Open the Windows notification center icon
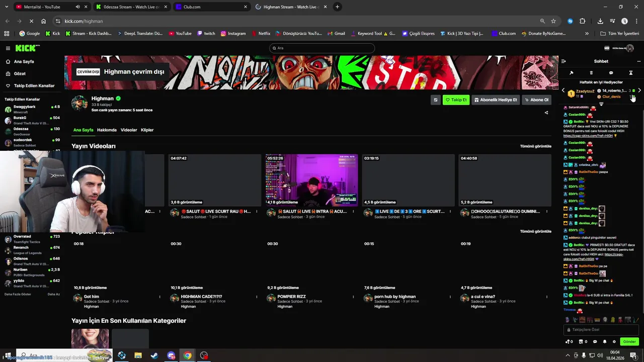The image size is (644, 362). tap(633, 355)
